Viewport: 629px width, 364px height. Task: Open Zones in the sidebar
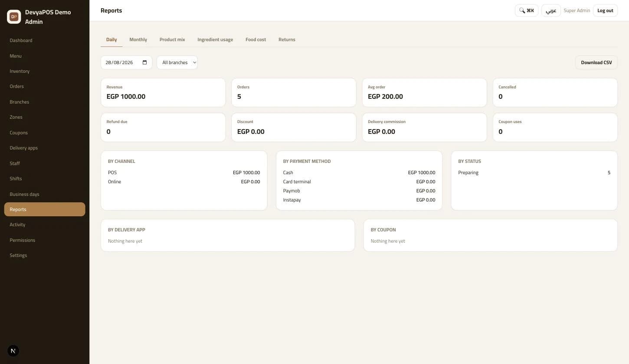click(45, 117)
